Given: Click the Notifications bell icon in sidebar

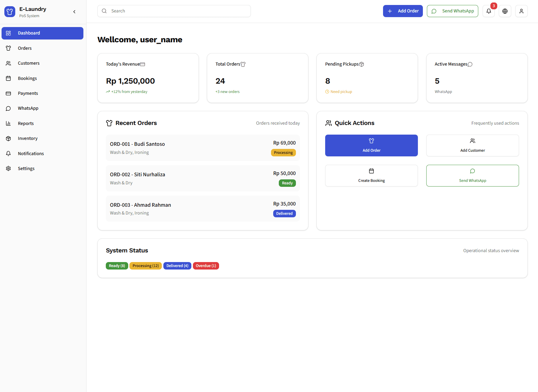Looking at the screenshot, I should (8, 154).
